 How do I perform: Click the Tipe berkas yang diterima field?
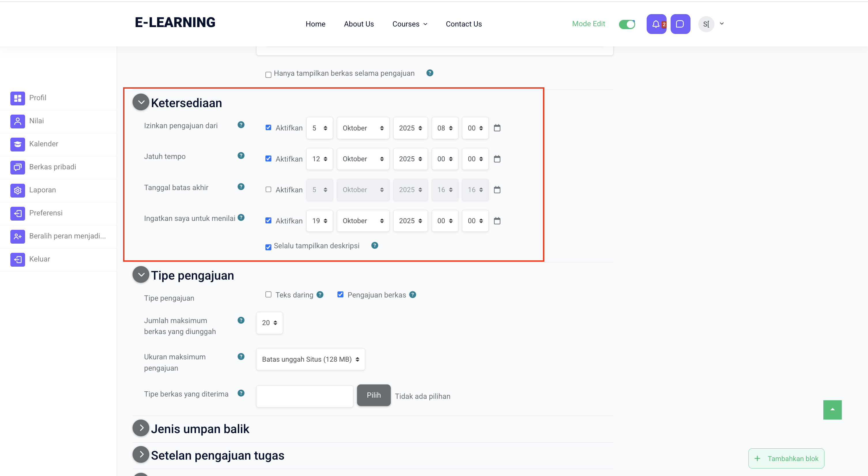tap(304, 396)
